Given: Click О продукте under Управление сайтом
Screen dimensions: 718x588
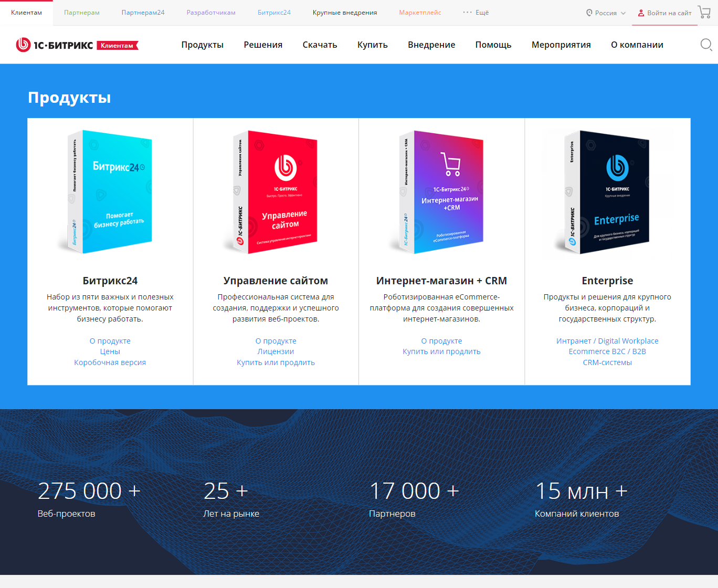Looking at the screenshot, I should 276,341.
